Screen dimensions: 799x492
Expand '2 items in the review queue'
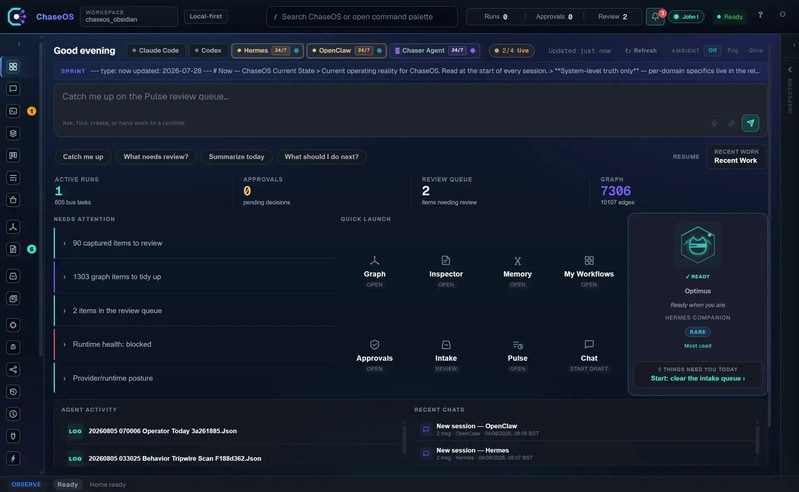pos(195,311)
